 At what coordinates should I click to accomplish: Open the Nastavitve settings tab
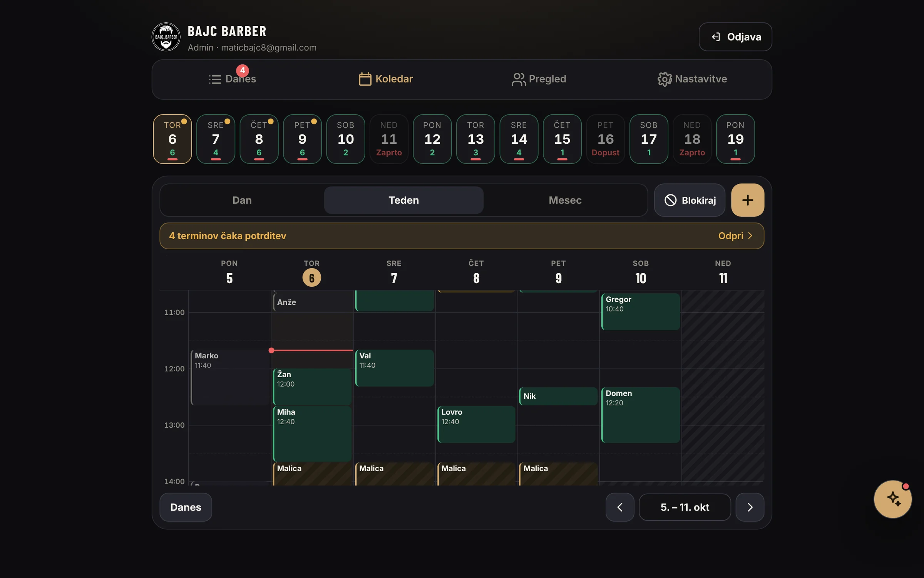(692, 79)
